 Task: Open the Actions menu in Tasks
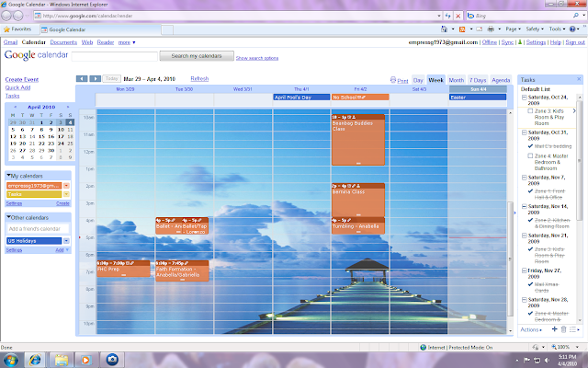(x=531, y=329)
